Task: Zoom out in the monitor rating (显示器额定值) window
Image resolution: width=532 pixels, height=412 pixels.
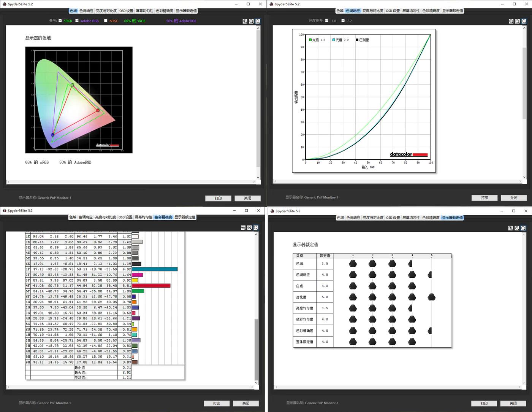Action: tap(517, 228)
